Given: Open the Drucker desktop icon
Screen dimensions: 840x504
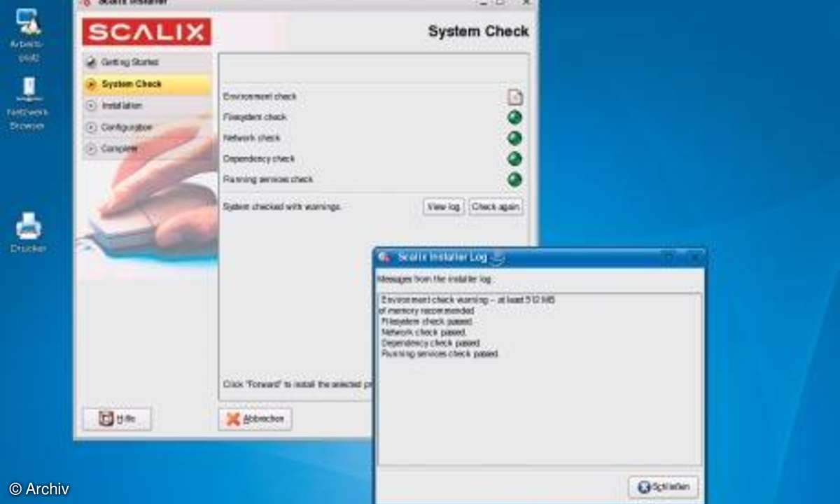Looking at the screenshot, I should tap(28, 232).
